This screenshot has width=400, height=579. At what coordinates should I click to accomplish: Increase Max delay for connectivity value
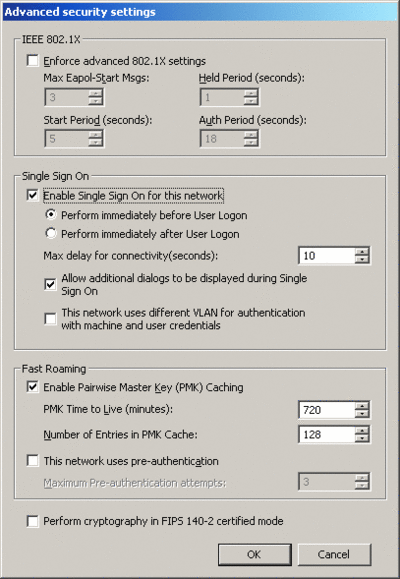click(x=362, y=252)
